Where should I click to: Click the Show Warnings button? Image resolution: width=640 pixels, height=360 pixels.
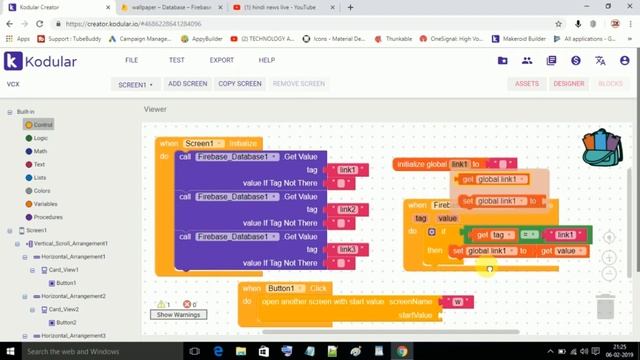[x=178, y=315]
